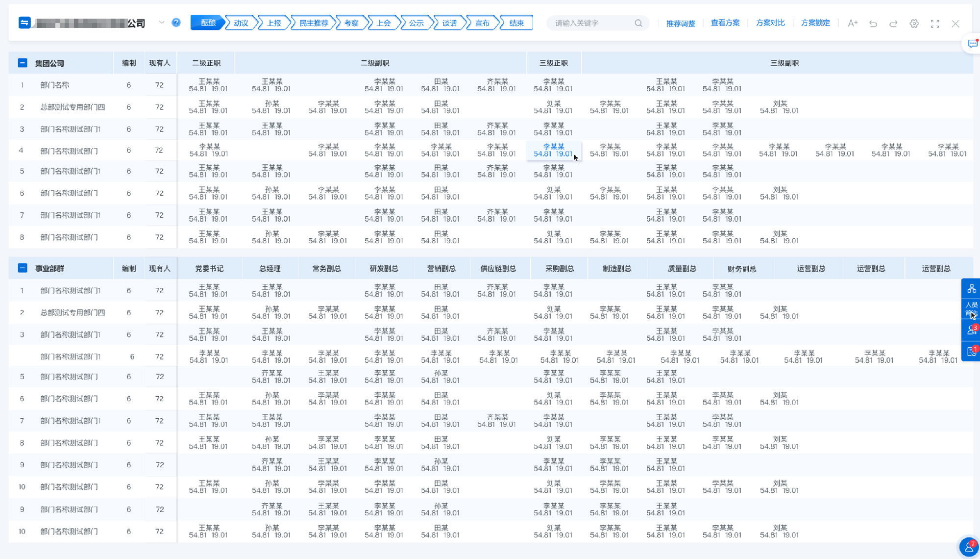Enter fullscreen mode icon
Image resolution: width=980 pixels, height=559 pixels.
coord(935,23)
